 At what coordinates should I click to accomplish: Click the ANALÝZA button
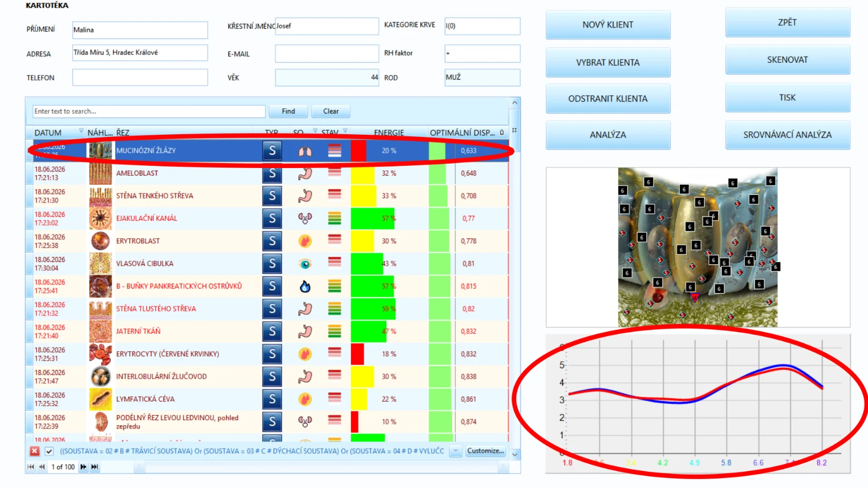click(x=608, y=135)
